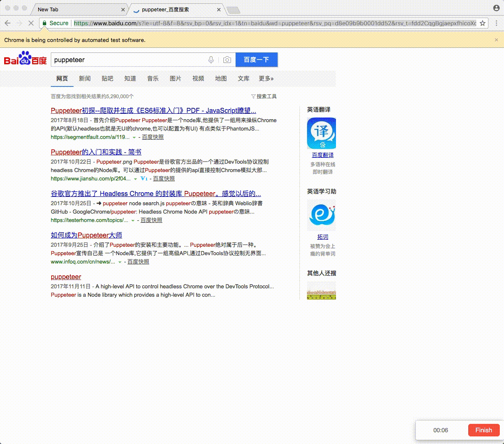Open result Puppeteer初探 ES6标准入门 PDF
504x444 pixels.
[x=153, y=111]
